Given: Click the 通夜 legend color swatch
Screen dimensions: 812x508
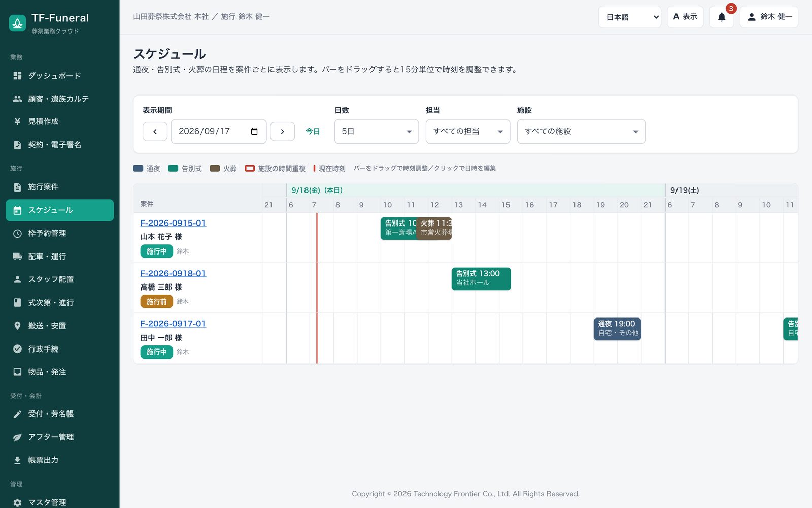Looking at the screenshot, I should coord(138,168).
